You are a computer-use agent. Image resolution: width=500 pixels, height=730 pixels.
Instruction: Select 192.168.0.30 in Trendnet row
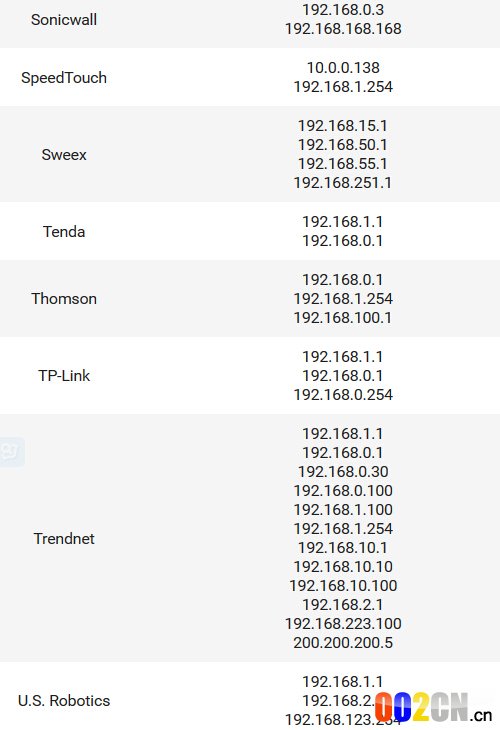click(343, 471)
